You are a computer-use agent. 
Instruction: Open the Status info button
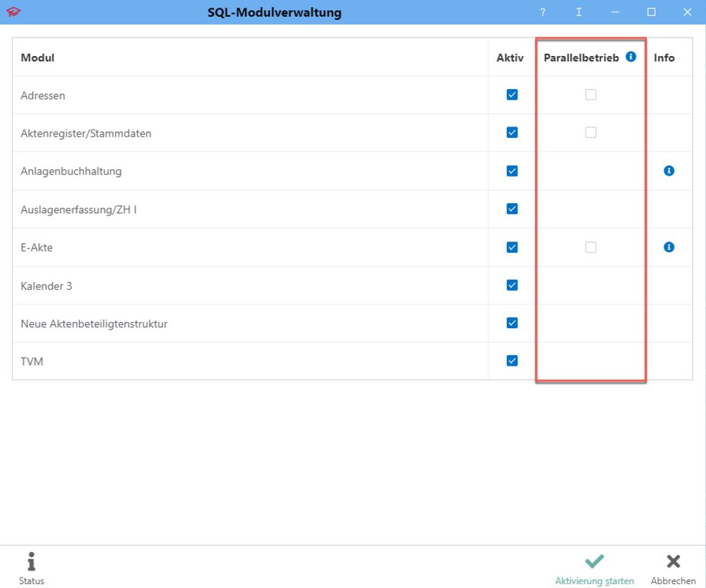(x=31, y=568)
